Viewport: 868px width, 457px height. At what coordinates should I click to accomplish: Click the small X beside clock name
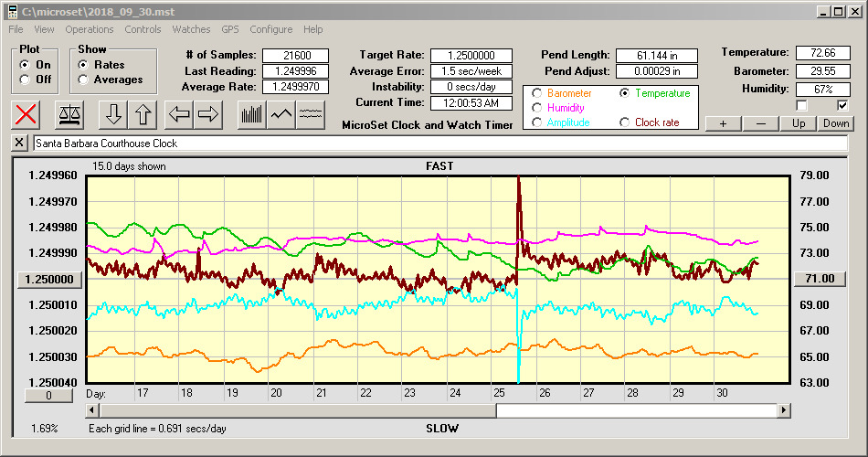coord(19,143)
